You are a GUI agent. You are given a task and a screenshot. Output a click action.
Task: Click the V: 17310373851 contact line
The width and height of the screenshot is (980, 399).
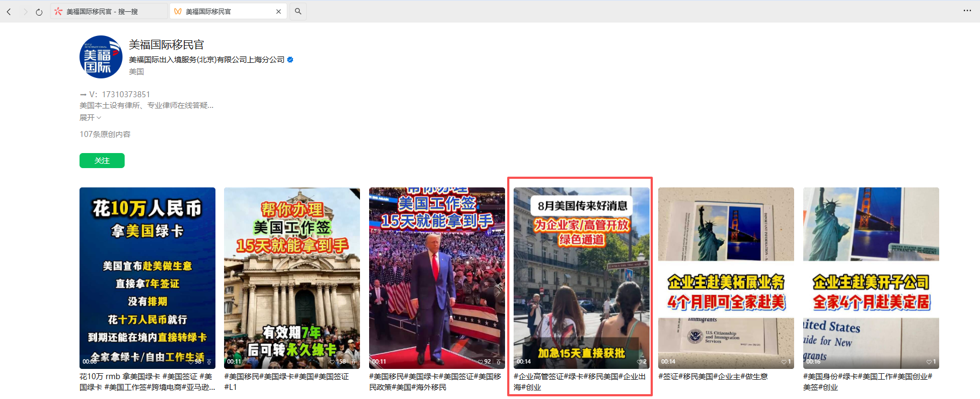click(115, 95)
